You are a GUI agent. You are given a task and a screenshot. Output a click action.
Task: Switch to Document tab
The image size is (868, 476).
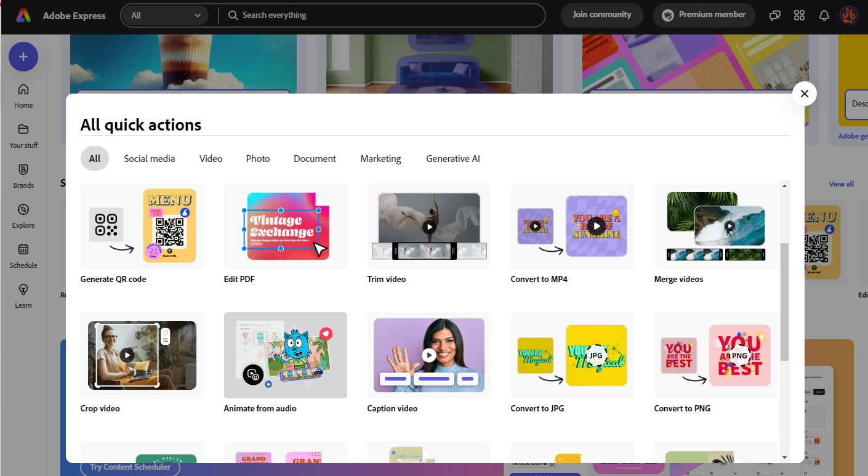click(315, 158)
